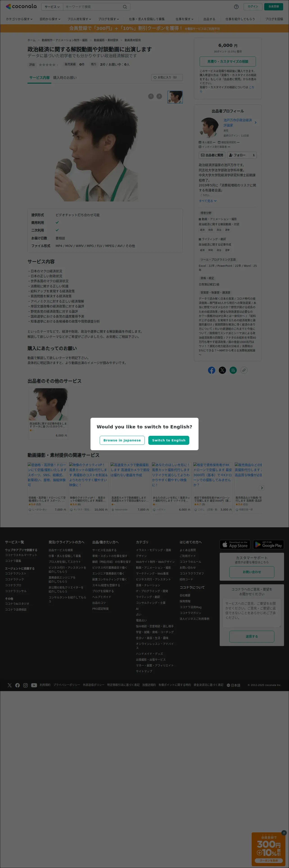Open よくある質問 footer link

pos(188,550)
